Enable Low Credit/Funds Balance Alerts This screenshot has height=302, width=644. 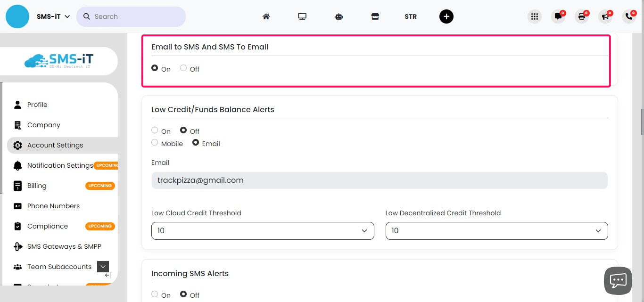pos(154,130)
